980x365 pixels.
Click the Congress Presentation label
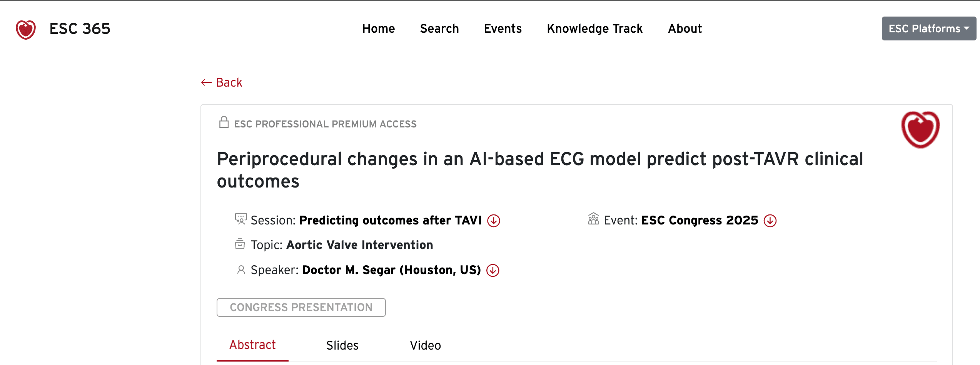coord(301,307)
